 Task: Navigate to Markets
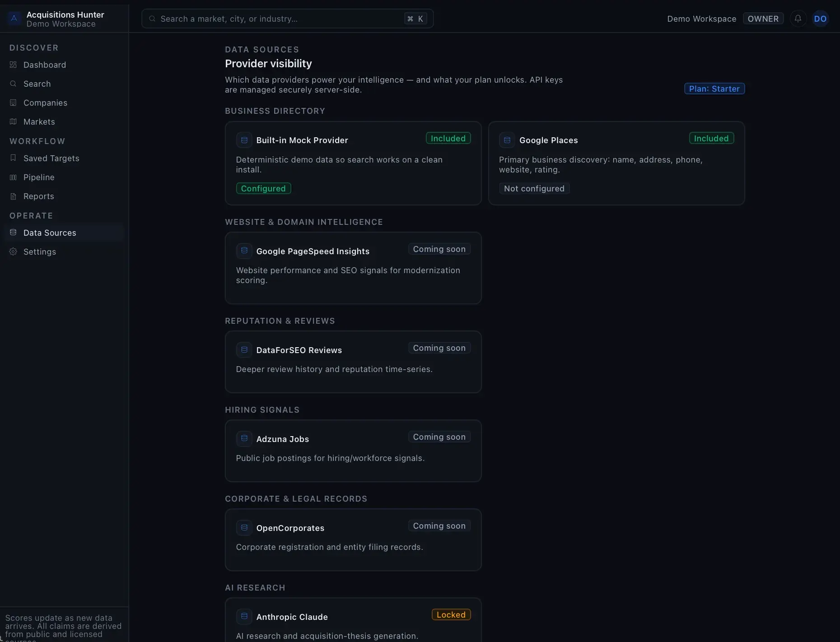[x=64, y=121]
